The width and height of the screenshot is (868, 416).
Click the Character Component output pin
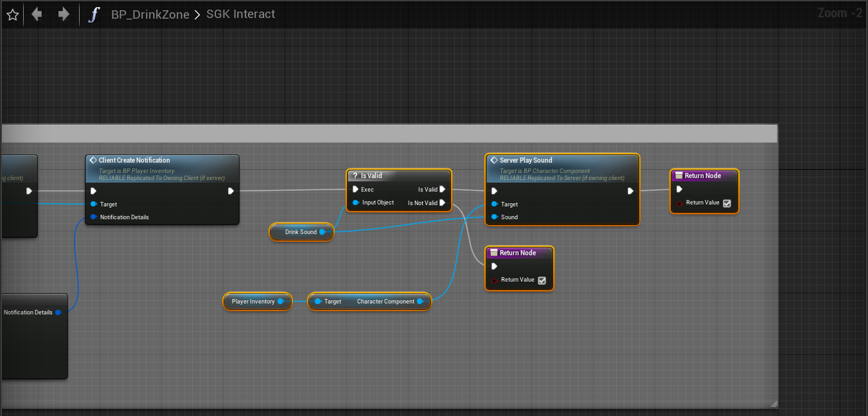(x=420, y=302)
